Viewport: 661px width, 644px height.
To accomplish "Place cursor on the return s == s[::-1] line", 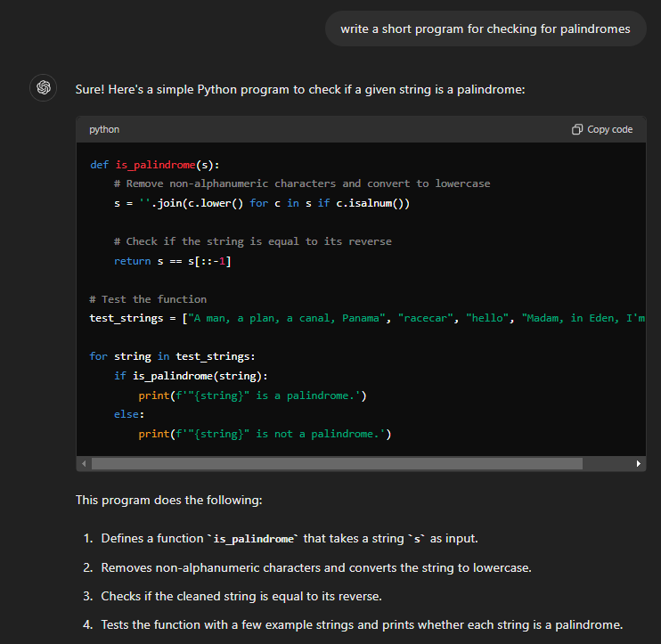I will 173,261.
